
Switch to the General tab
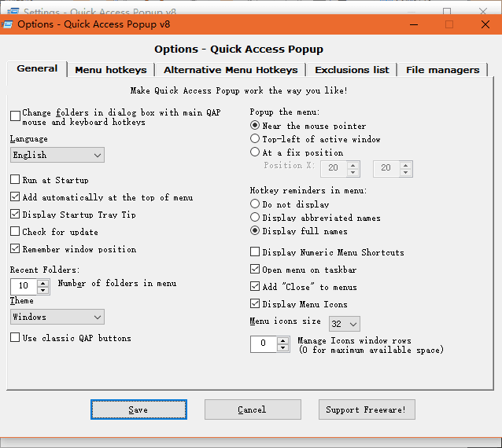pyautogui.click(x=37, y=68)
